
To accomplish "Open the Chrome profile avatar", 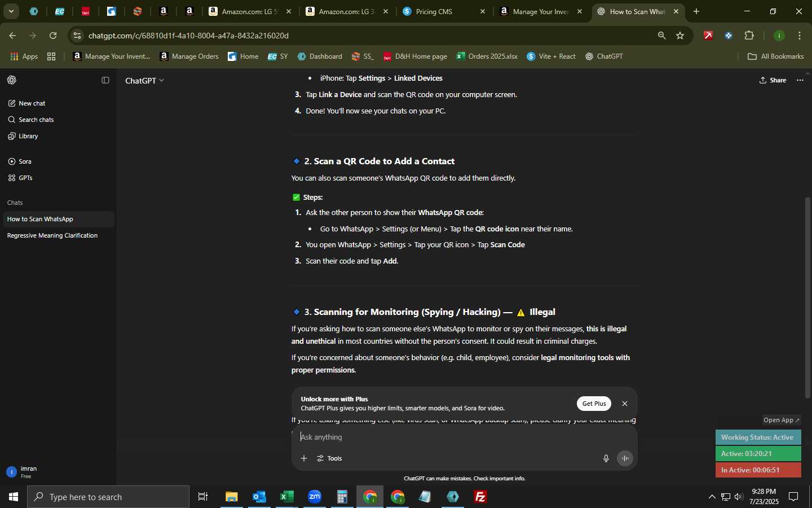I will (779, 36).
